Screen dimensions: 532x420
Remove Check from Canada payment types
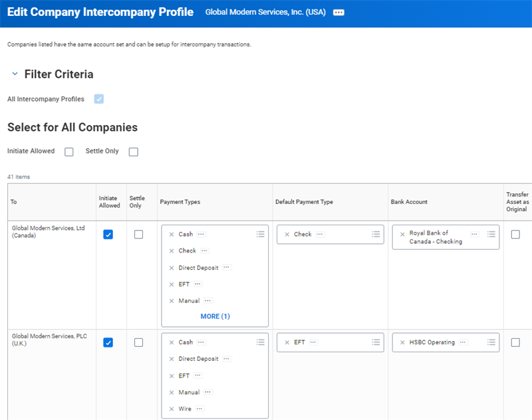[x=172, y=251]
